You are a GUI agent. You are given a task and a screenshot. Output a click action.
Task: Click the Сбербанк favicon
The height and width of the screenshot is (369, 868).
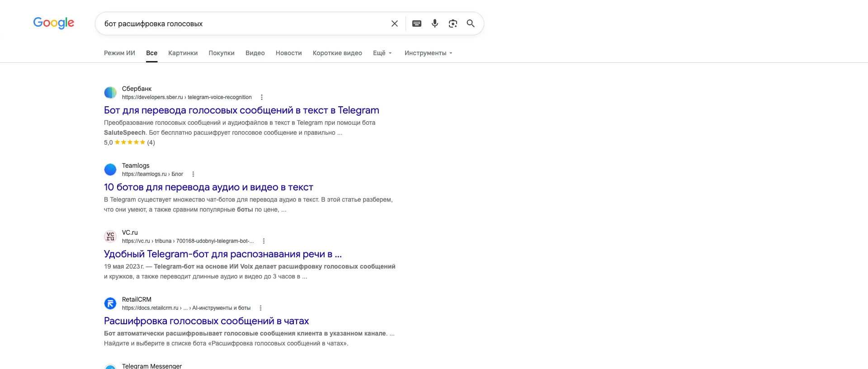pyautogui.click(x=110, y=93)
